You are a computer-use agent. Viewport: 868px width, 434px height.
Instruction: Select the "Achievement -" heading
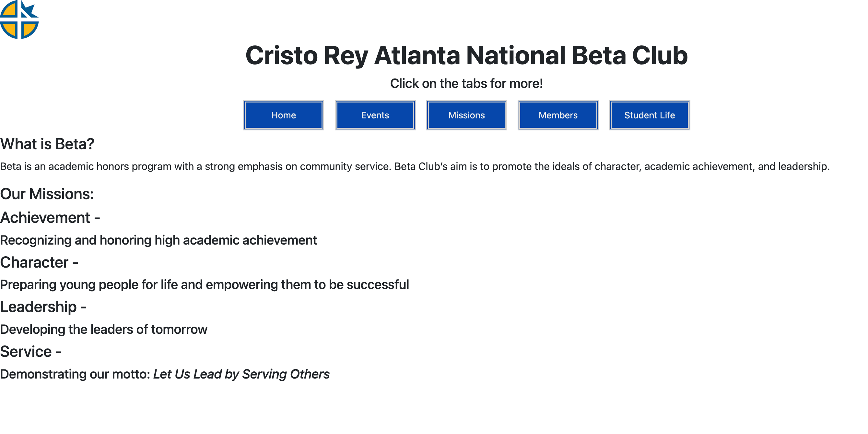point(50,218)
